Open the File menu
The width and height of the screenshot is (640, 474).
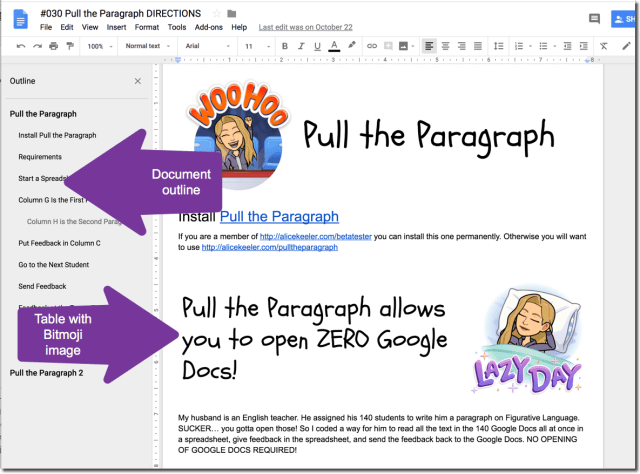pos(46,27)
